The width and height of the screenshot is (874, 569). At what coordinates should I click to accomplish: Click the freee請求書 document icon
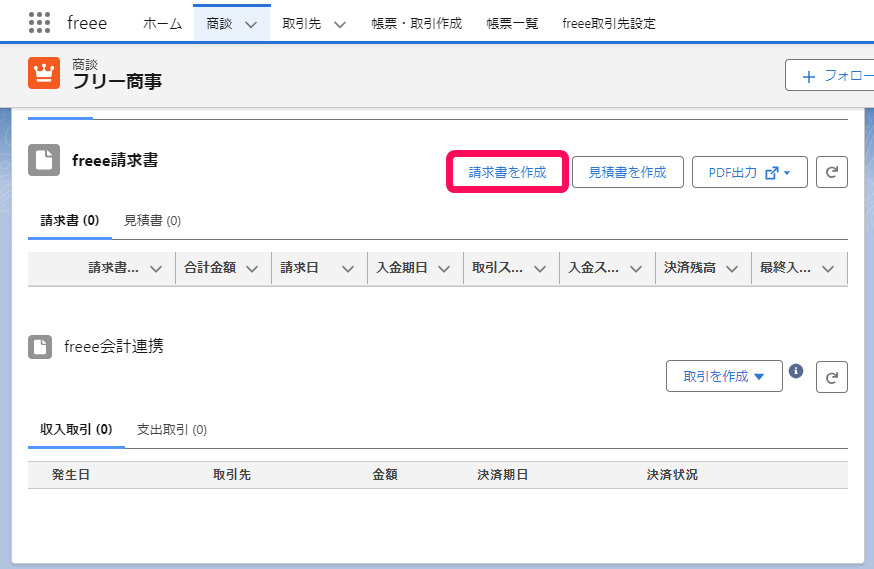pyautogui.click(x=44, y=160)
